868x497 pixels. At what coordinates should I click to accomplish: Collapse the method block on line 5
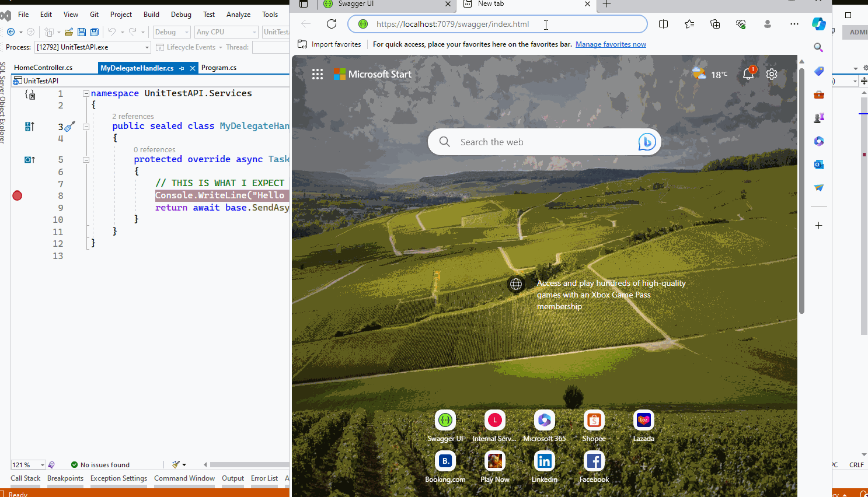[x=86, y=160]
